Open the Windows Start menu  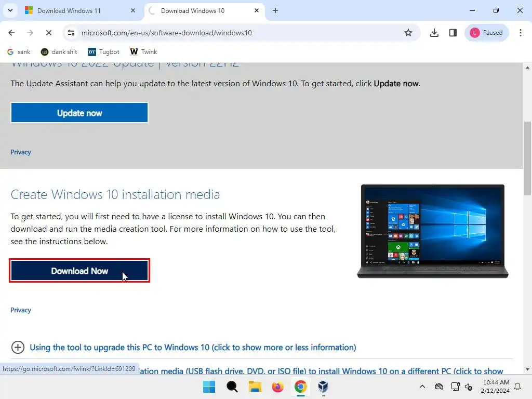[x=209, y=387]
